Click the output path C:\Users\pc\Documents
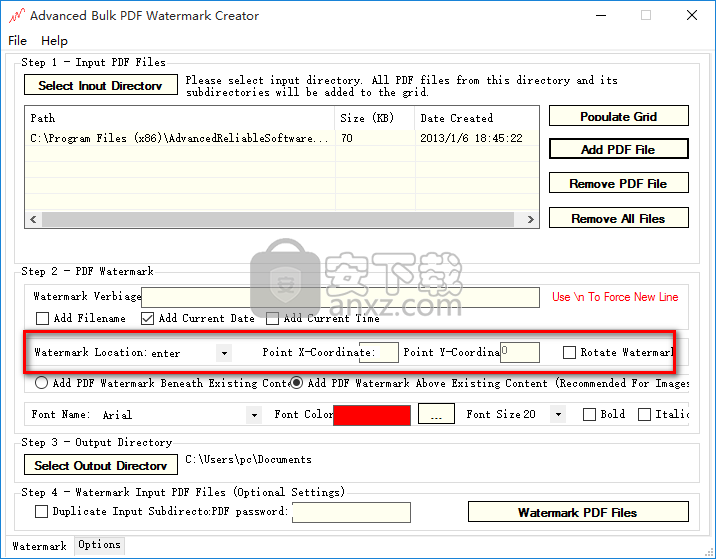This screenshot has width=716, height=559. coord(248,459)
